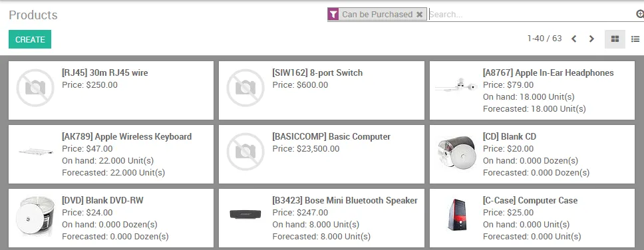644x250 pixels.
Task: Open Blank DVD-RW product thumbnail
Action: [35, 215]
